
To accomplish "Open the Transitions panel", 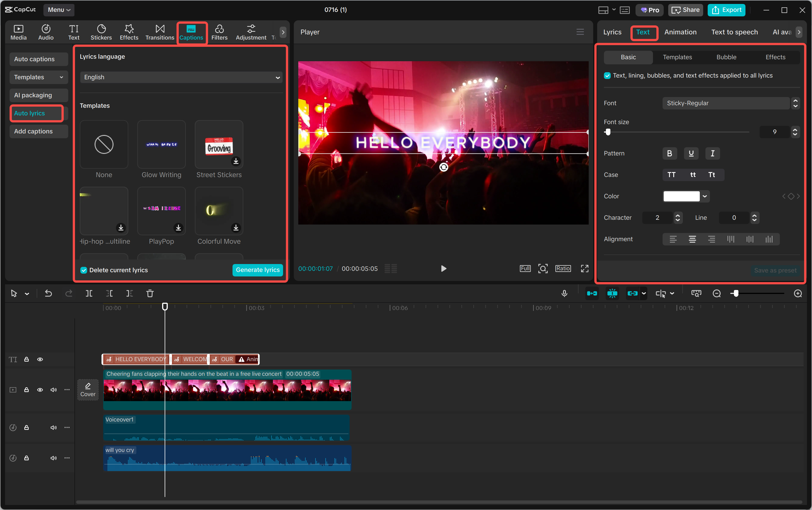I will coord(160,32).
